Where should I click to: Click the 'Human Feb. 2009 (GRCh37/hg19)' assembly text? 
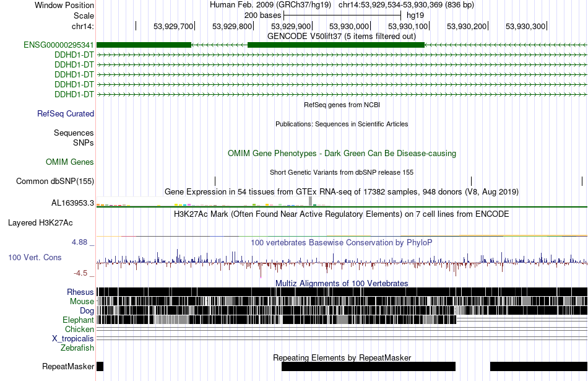click(x=270, y=5)
